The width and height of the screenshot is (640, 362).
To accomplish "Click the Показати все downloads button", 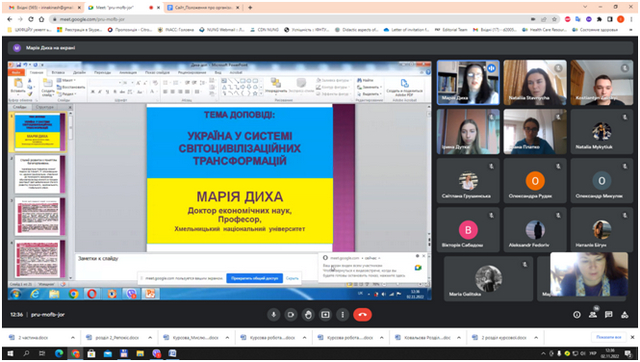I will pyautogui.click(x=609, y=337).
